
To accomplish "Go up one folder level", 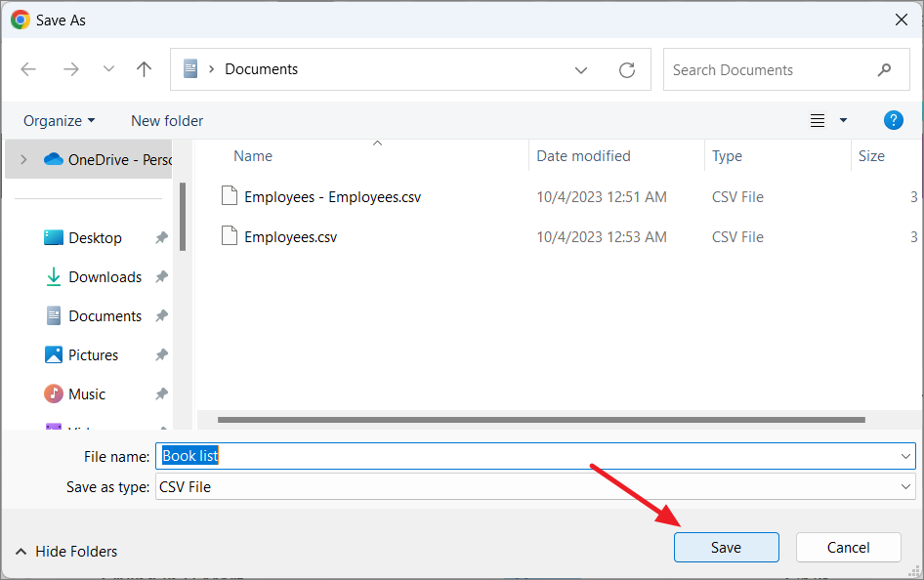I will tap(144, 69).
